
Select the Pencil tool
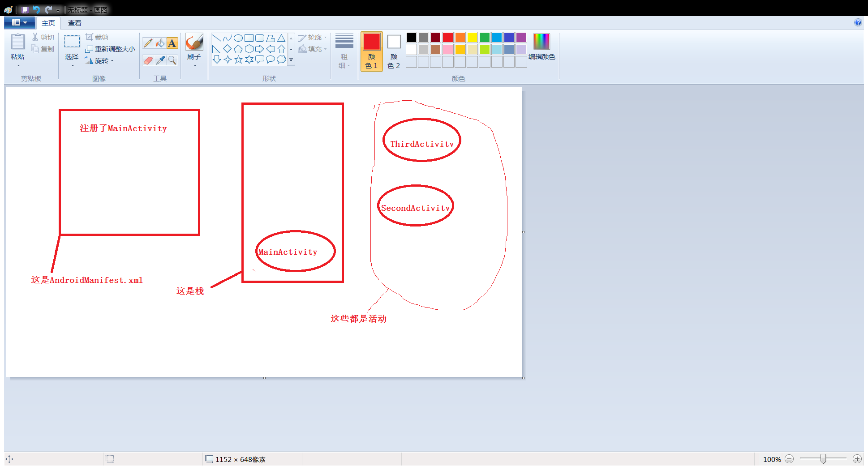pyautogui.click(x=148, y=43)
